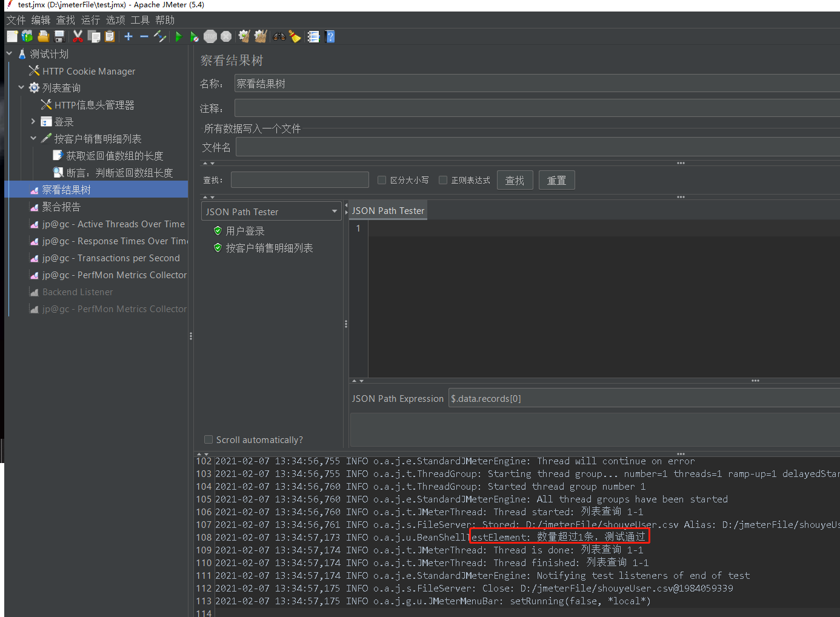
Task: Select HTTP Cookie Manager in the tree
Action: [x=88, y=71]
